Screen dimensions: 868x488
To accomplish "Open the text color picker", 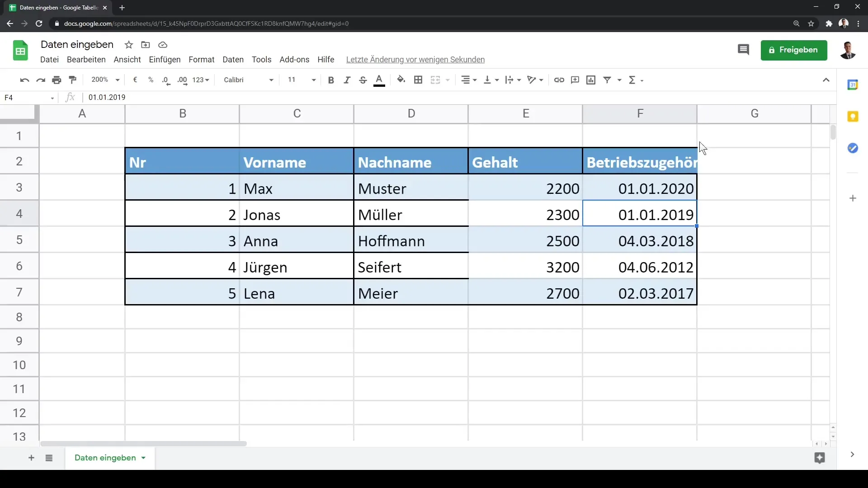I will click(x=379, y=80).
